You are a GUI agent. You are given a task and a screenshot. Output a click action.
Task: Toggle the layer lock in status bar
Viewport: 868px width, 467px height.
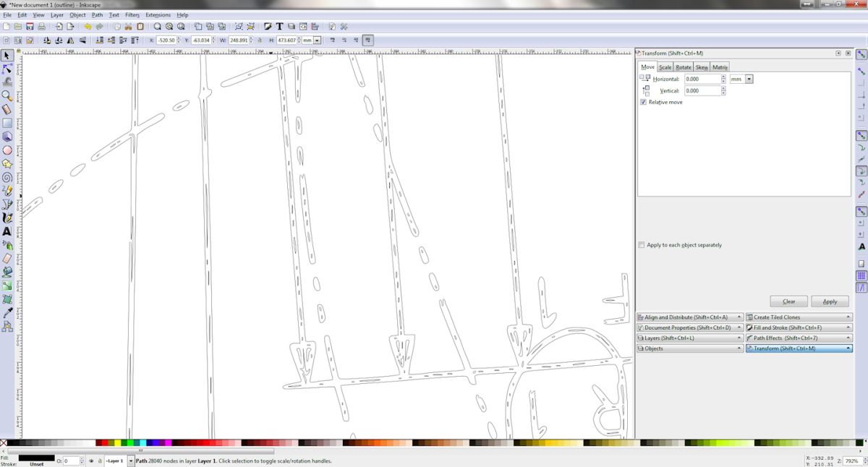(x=100, y=460)
